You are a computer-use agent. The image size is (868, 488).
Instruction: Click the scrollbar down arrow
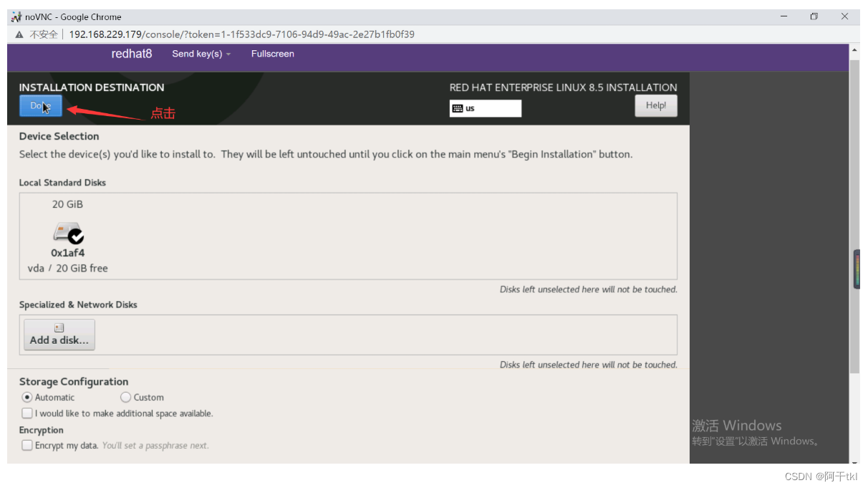[x=854, y=461]
